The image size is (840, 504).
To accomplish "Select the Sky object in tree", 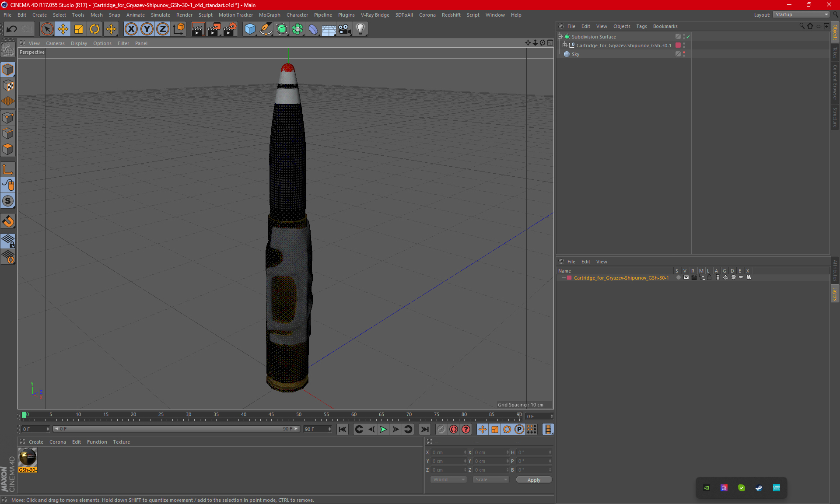I will (x=575, y=54).
